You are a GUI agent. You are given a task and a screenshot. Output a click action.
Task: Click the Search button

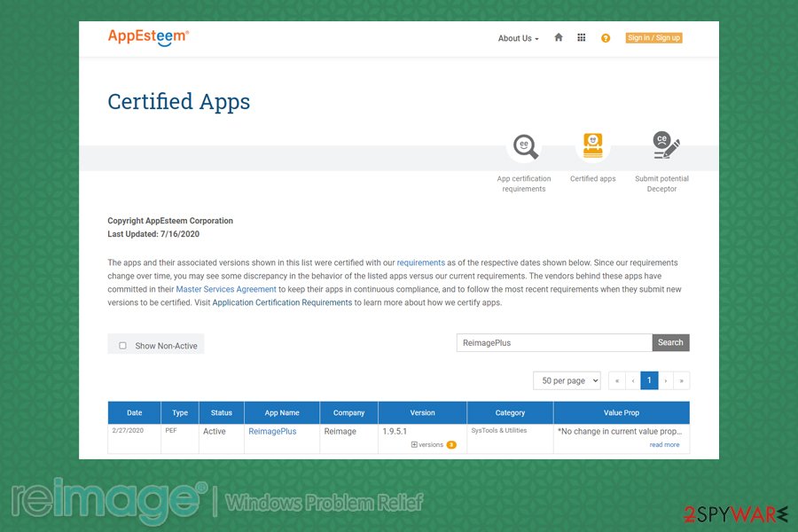(670, 342)
